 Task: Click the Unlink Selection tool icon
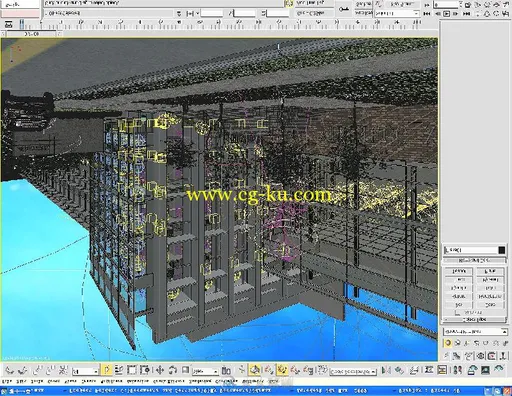(50, 370)
